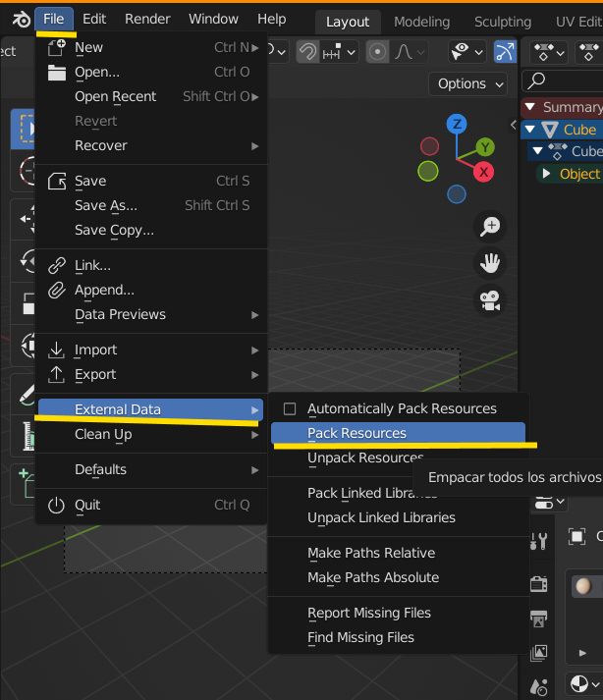603x700 pixels.
Task: Select Pack Resources menu entry
Action: [398, 433]
